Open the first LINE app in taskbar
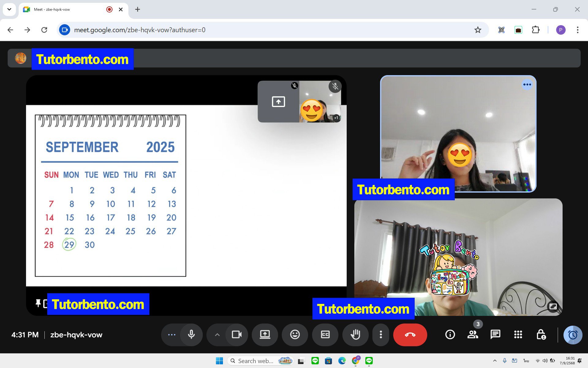 pos(315,361)
